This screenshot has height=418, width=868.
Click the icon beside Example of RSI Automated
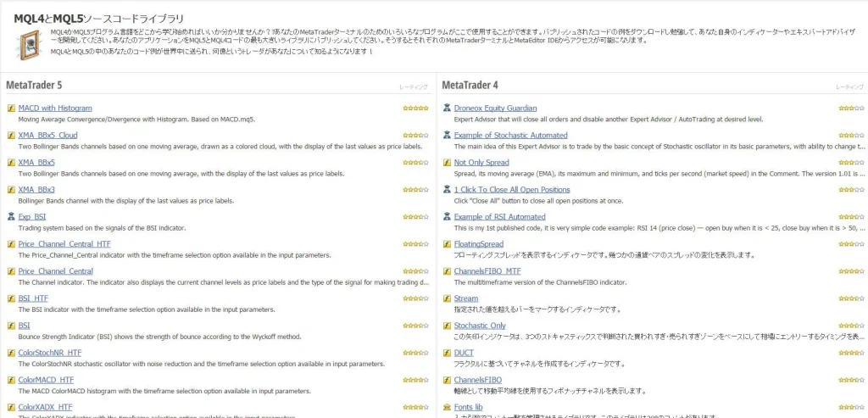[x=447, y=217]
